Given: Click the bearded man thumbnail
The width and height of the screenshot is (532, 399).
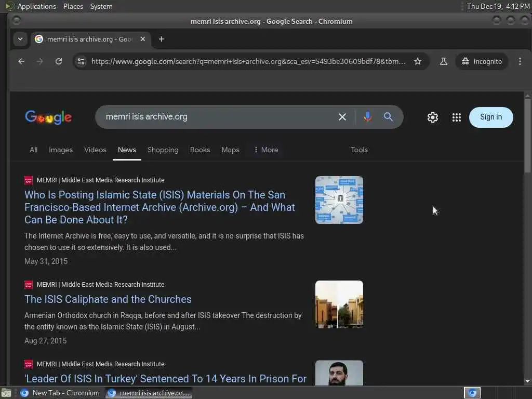Looking at the screenshot, I should pyautogui.click(x=339, y=373).
